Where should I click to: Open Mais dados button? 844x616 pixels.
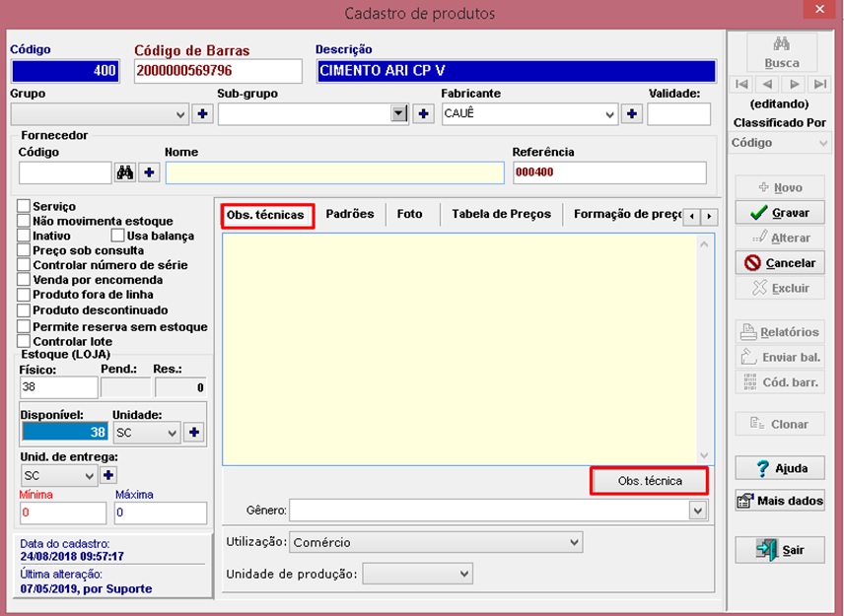click(x=780, y=501)
